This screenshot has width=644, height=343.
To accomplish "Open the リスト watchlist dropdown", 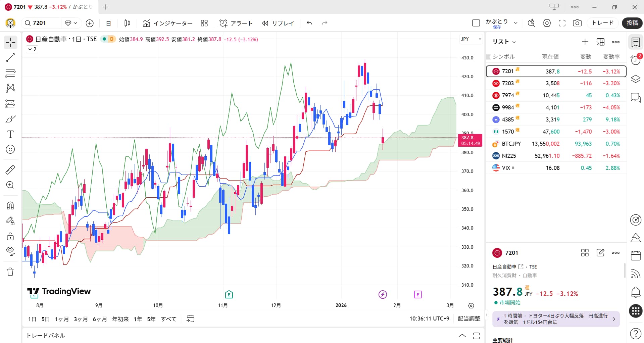I will (x=504, y=42).
